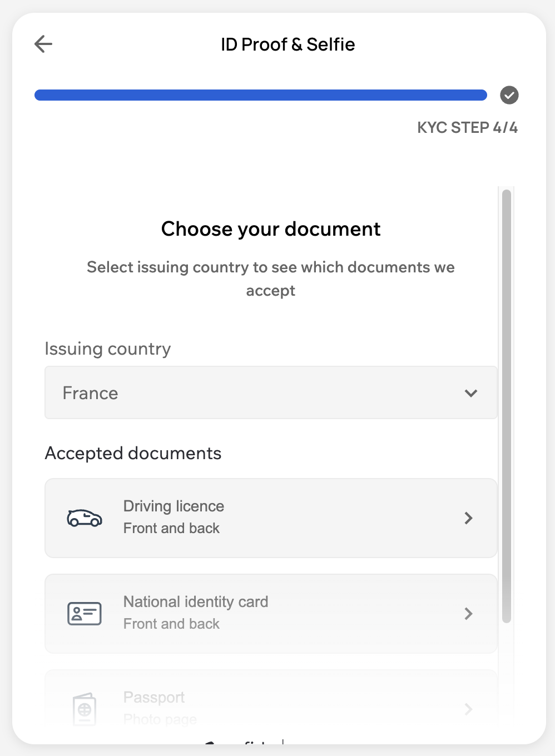Click the ID card icon
The width and height of the screenshot is (555, 756).
click(x=85, y=614)
